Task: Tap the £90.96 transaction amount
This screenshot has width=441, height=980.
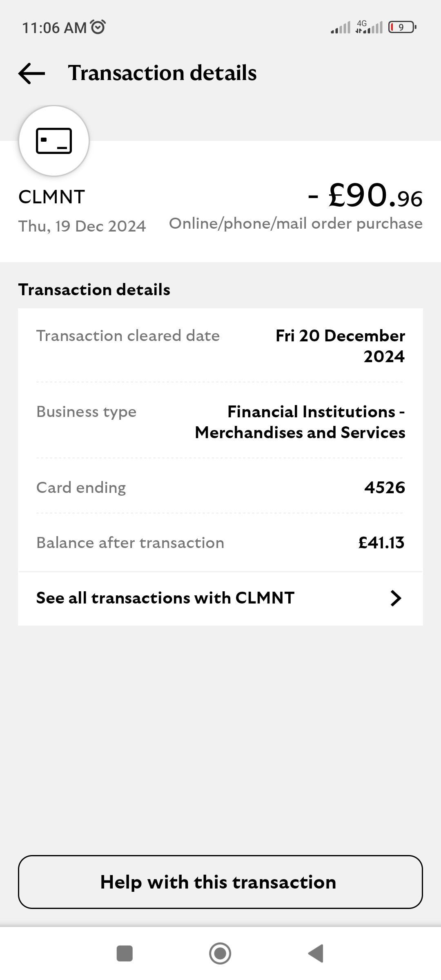Action: coord(365,196)
